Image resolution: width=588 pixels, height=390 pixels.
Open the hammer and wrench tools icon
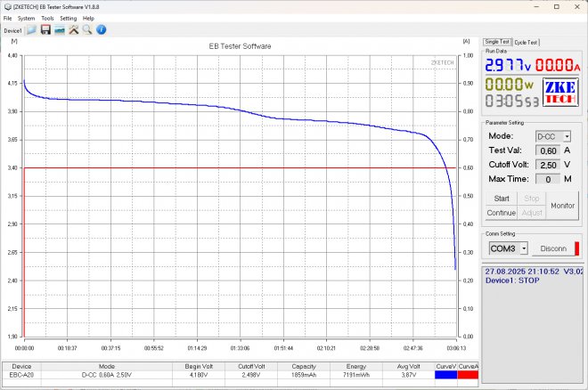point(73,29)
